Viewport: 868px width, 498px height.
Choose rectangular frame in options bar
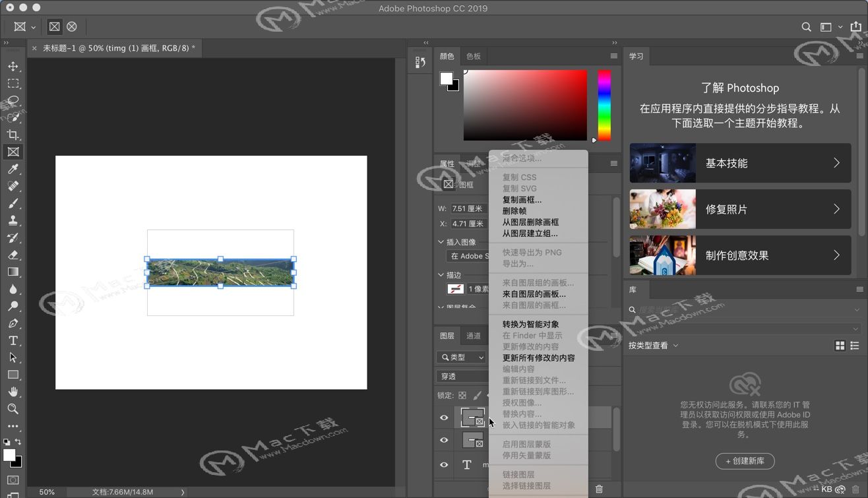click(x=55, y=26)
